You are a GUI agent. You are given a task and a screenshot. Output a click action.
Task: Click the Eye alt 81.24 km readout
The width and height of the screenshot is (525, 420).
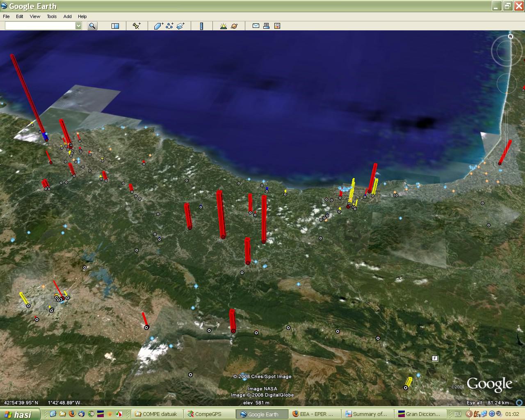488,403
